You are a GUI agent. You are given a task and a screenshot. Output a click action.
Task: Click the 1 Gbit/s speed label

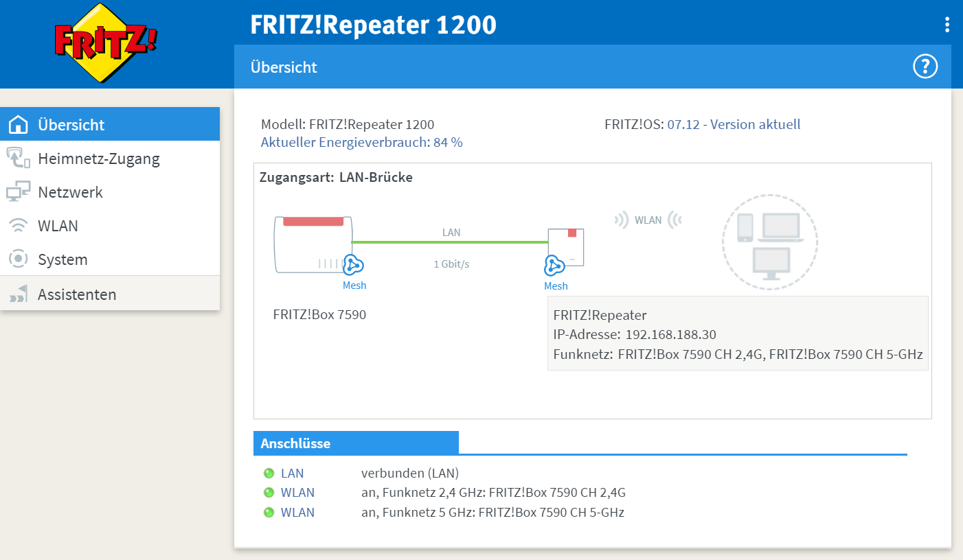pos(451,264)
